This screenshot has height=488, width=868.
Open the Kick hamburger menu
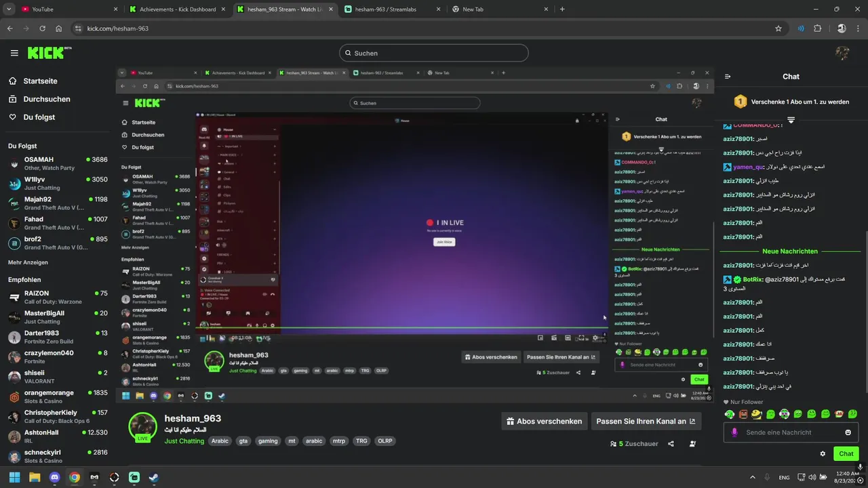14,53
